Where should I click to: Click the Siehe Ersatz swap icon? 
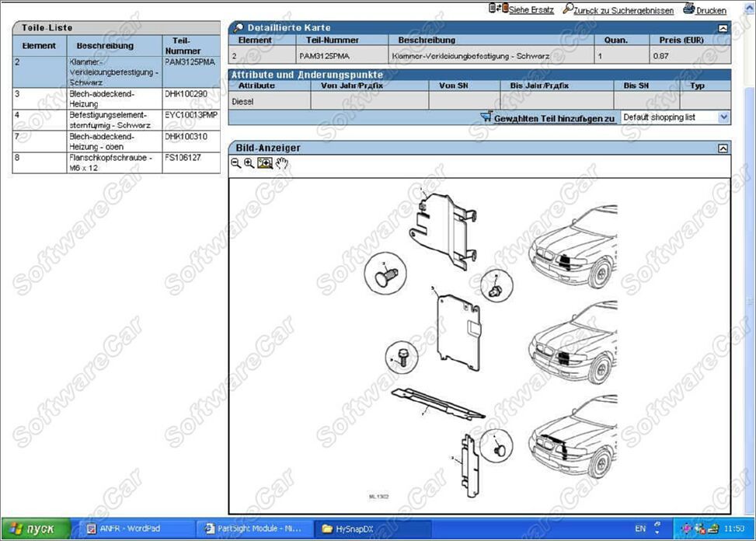(498, 9)
